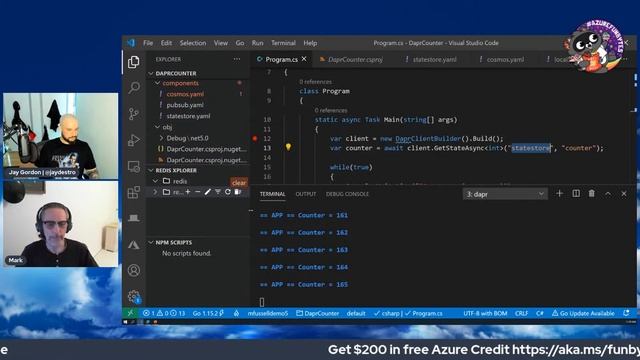Open Run and Debug view
640x360 pixels.
click(x=133, y=140)
